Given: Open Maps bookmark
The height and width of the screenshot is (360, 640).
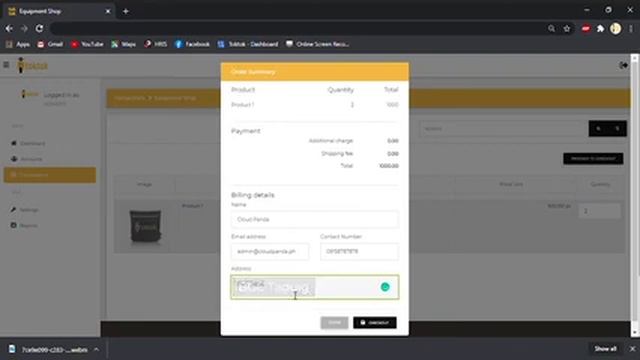Looking at the screenshot, I should click(x=124, y=44).
